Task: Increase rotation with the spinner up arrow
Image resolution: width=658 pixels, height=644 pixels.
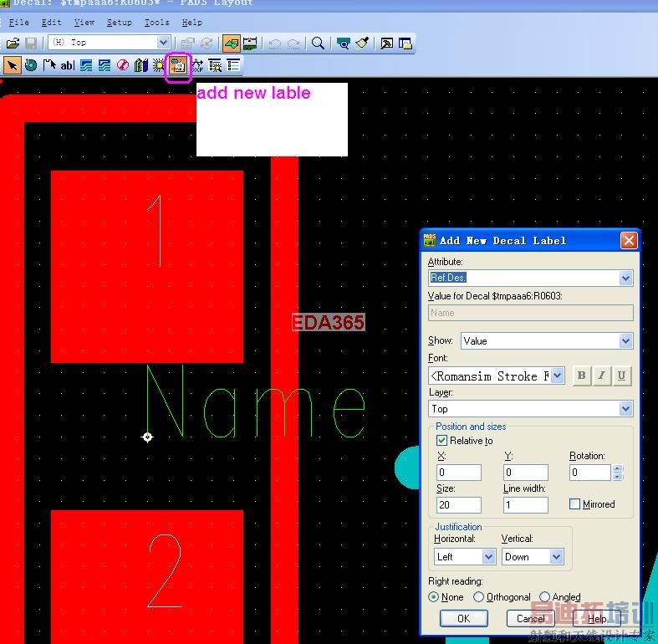Action: tap(617, 468)
